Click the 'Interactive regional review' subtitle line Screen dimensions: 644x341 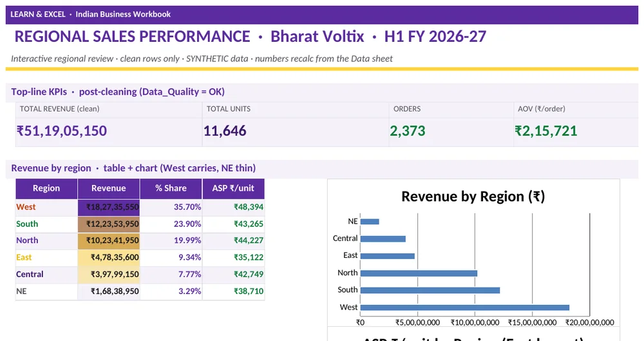tap(202, 59)
